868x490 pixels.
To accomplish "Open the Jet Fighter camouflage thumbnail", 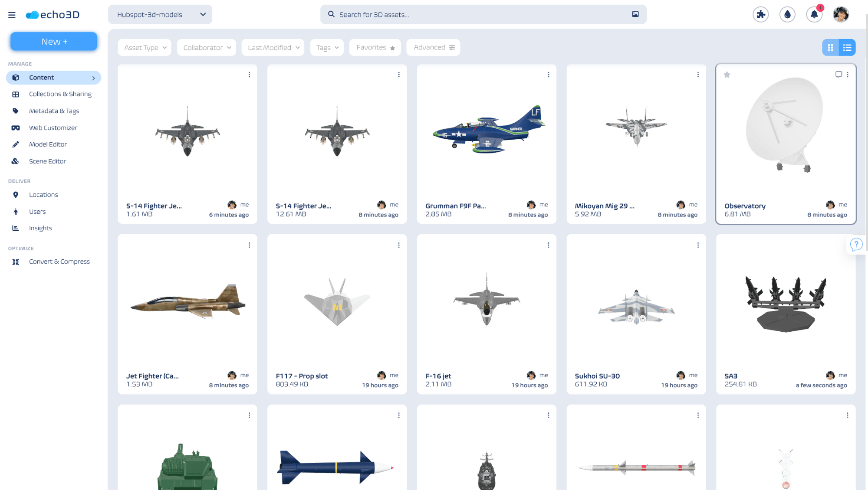I will click(187, 301).
